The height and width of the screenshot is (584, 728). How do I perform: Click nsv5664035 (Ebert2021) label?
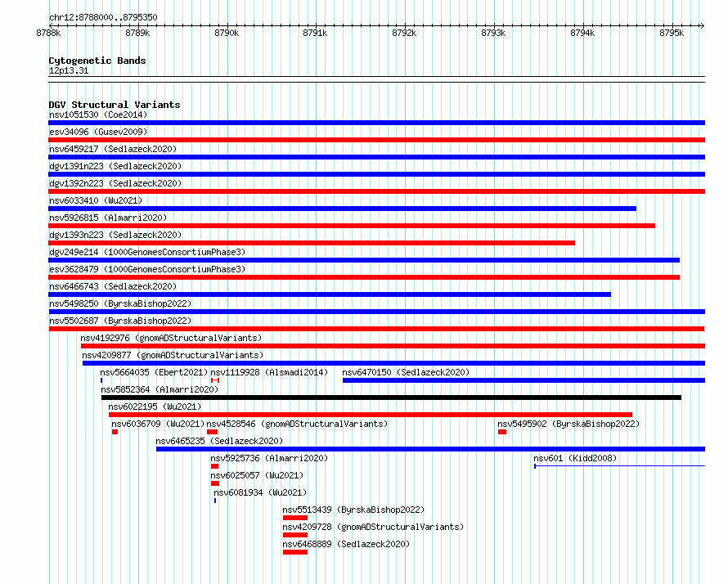[154, 372]
